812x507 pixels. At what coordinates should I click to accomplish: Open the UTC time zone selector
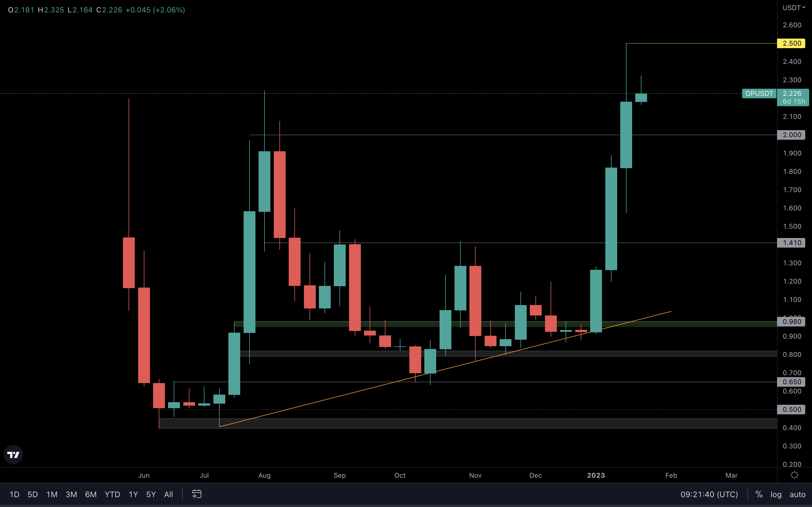[709, 494]
